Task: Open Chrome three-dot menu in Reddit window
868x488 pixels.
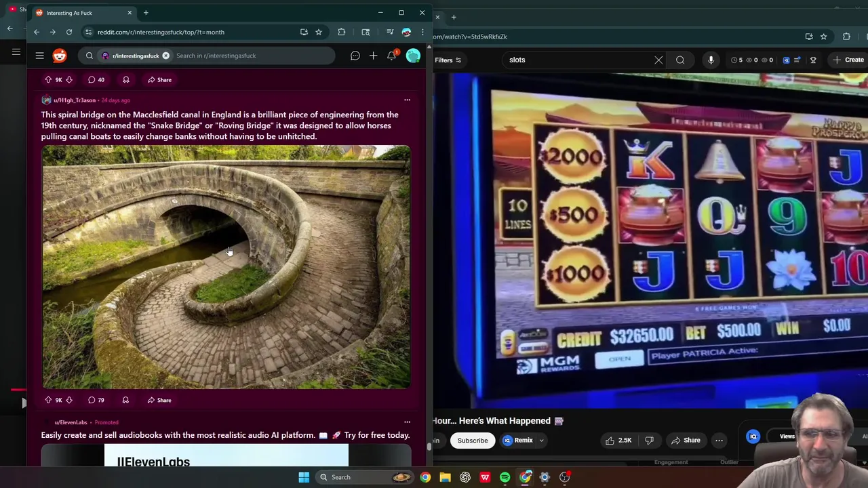Action: tap(422, 32)
